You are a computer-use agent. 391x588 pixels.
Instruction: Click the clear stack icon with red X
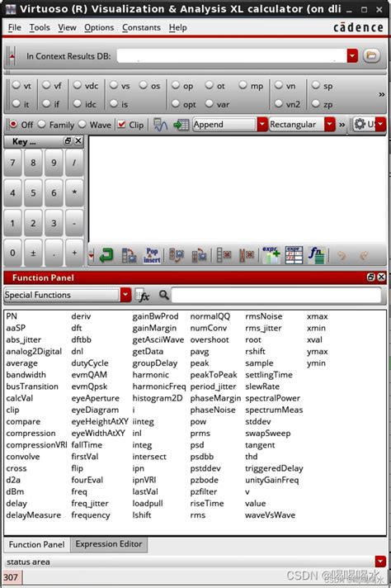point(224,256)
